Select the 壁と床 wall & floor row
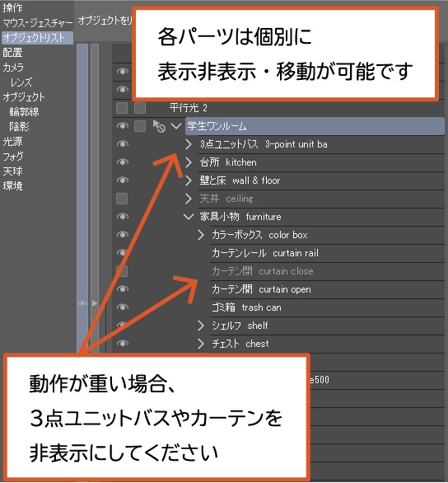The width and height of the screenshot is (448, 483). pos(321,181)
